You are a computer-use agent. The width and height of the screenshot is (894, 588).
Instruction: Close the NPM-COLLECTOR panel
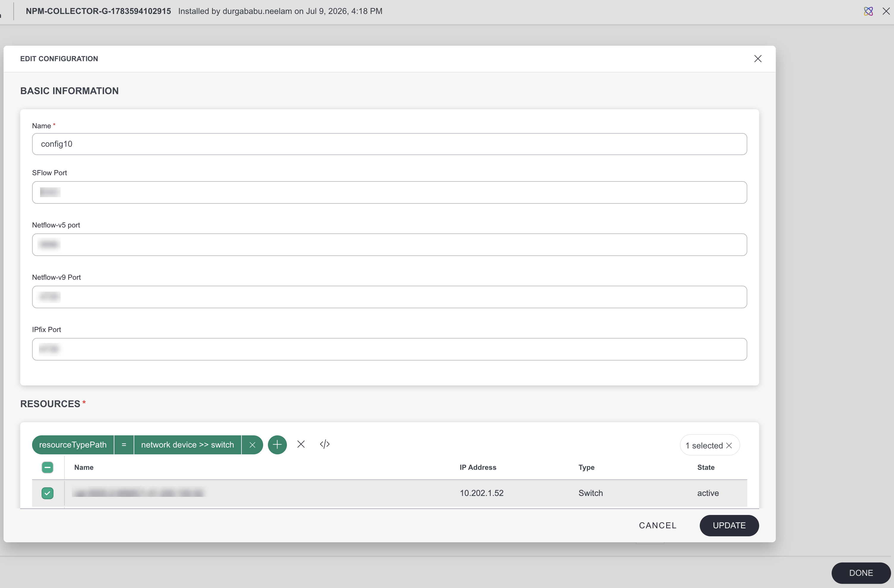(886, 11)
